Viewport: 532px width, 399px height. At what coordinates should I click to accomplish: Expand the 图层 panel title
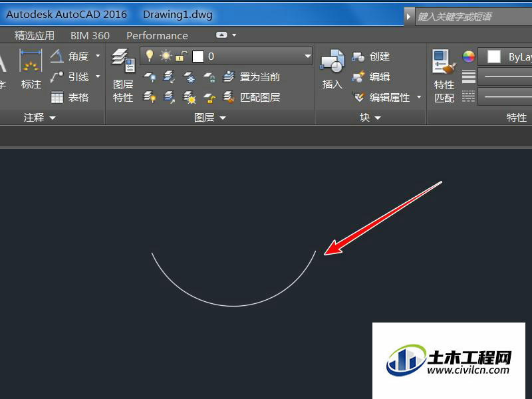point(209,118)
